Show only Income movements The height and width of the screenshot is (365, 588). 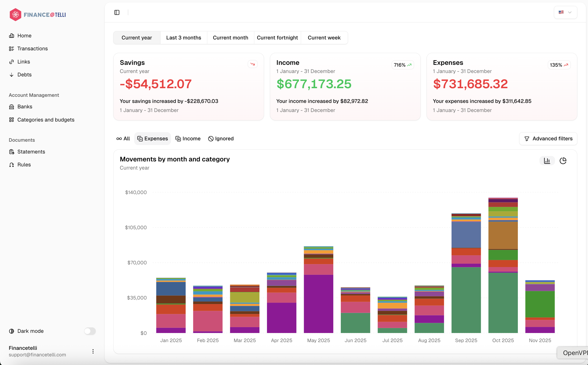188,139
